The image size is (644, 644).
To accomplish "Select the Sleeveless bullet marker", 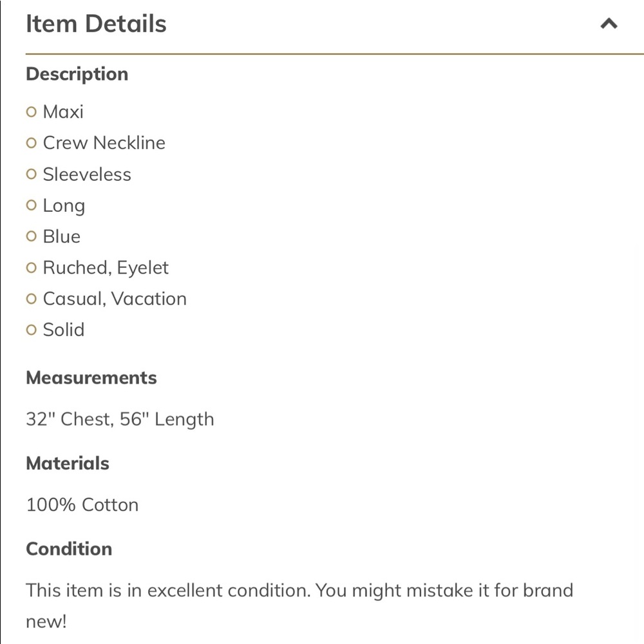I will [x=31, y=174].
